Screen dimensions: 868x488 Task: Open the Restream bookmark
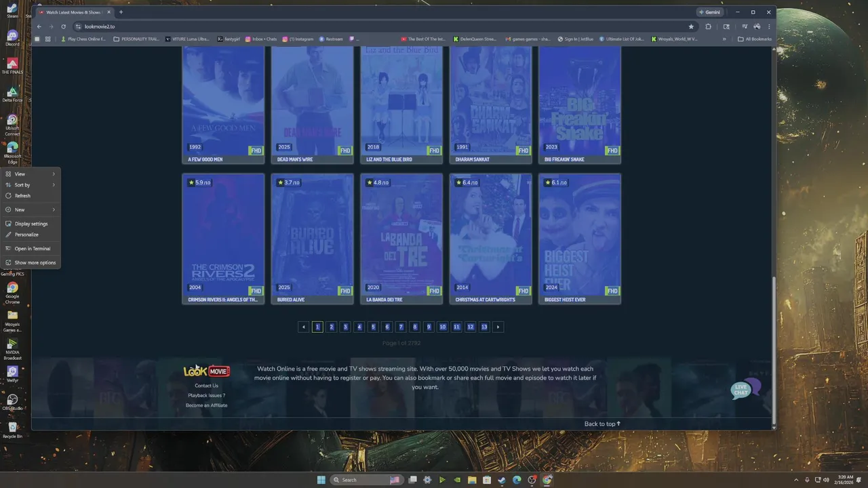[332, 39]
